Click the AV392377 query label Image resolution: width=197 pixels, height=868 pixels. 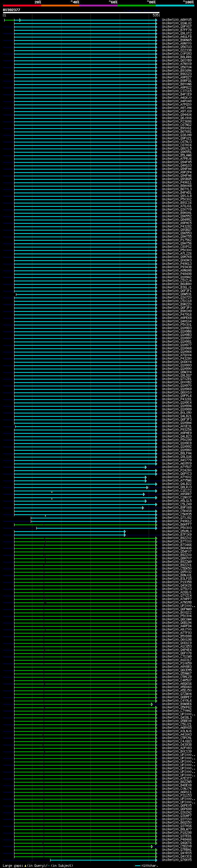pyautogui.click(x=11, y=10)
